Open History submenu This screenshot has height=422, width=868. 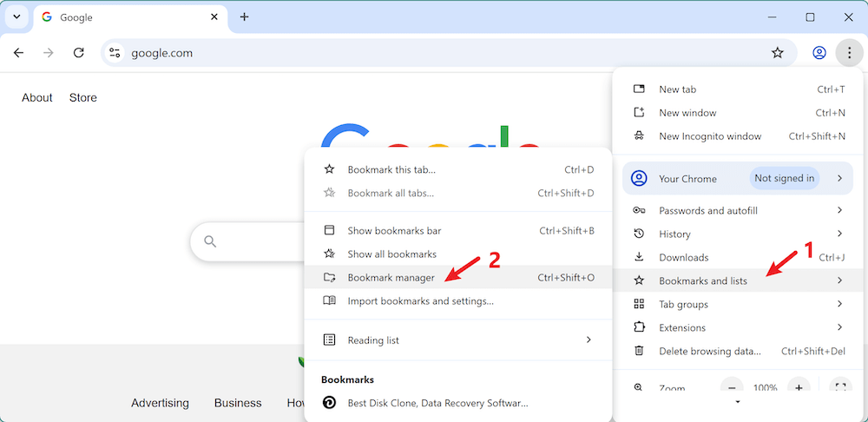pos(739,234)
